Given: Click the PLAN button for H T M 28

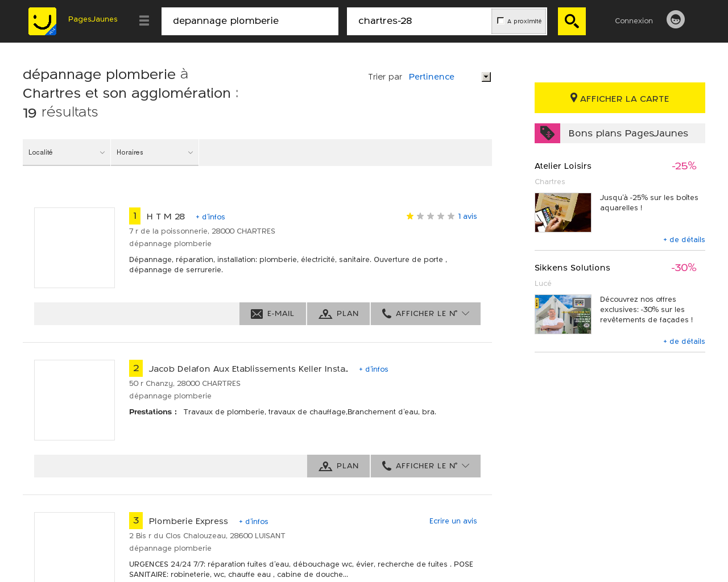Looking at the screenshot, I should (x=338, y=314).
